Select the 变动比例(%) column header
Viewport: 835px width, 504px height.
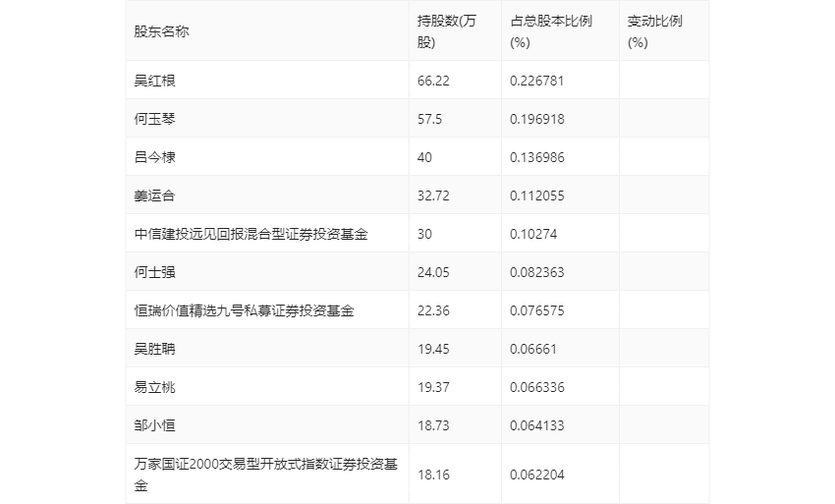click(x=655, y=31)
